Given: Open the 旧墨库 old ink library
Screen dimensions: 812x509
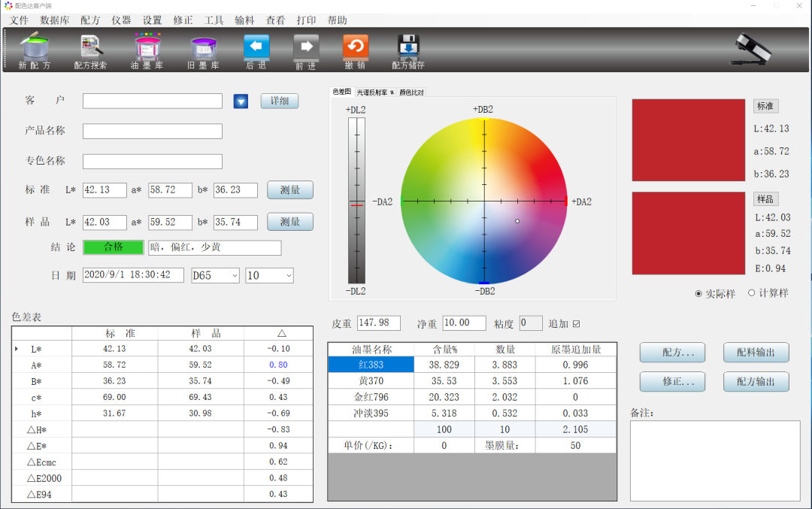Looking at the screenshot, I should [203, 50].
